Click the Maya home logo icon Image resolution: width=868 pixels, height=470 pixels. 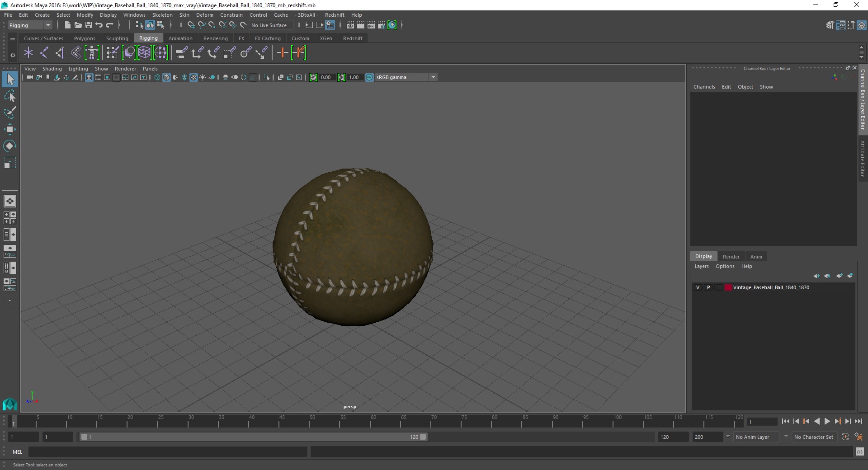[10, 403]
